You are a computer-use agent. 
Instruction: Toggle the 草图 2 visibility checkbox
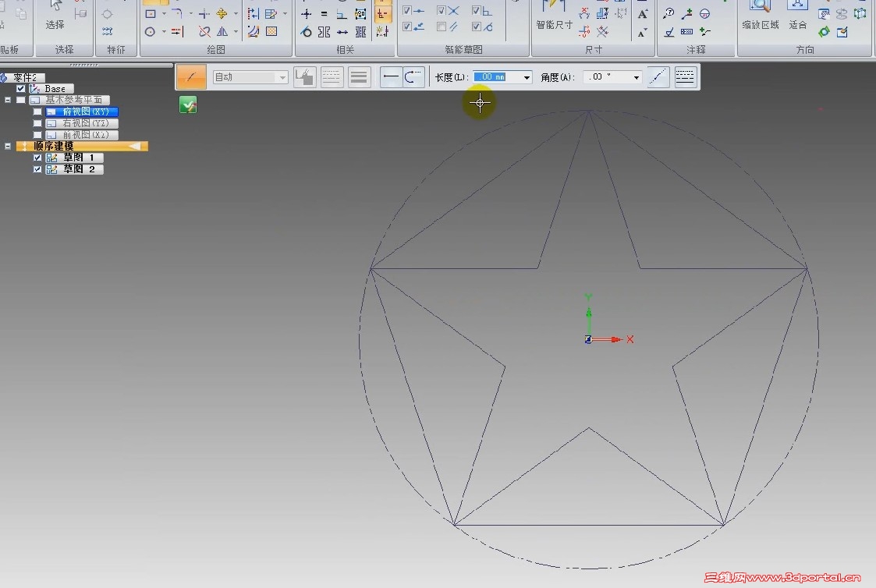[x=37, y=169]
